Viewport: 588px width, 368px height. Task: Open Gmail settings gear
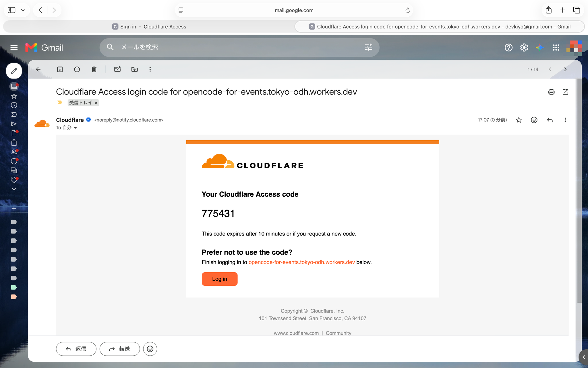[x=524, y=47]
